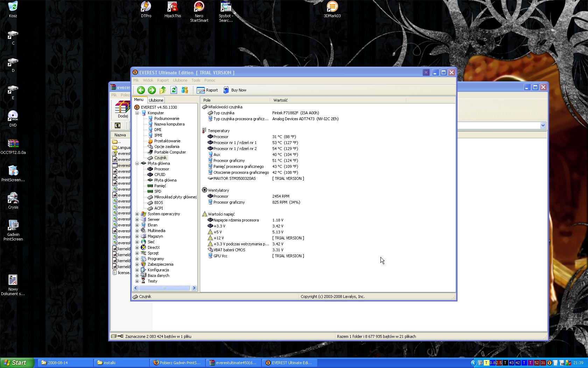This screenshot has height=368, width=588.
Task: Open path dropdown in background archive window
Action: tap(543, 125)
